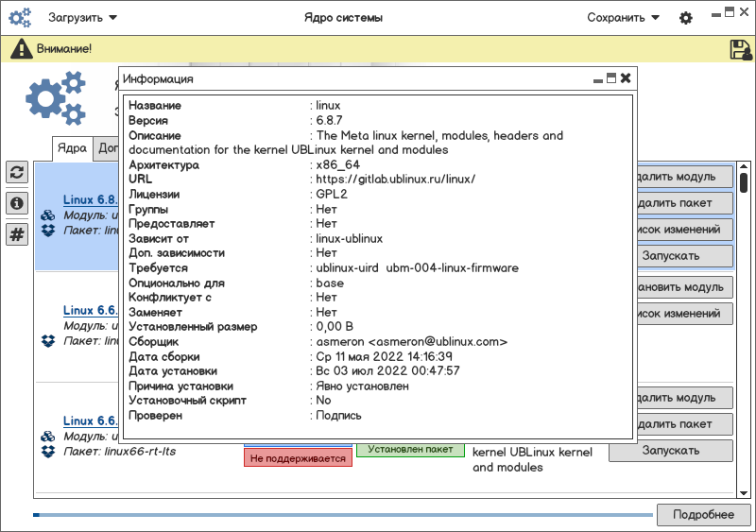The image size is (756, 532).
Task: Click version value 6.8.7
Action: click(329, 120)
